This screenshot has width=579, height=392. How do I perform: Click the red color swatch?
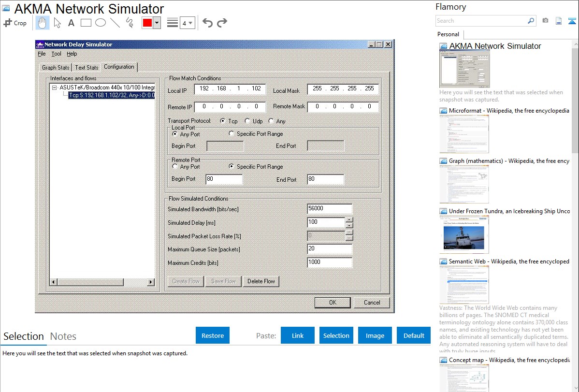pyautogui.click(x=147, y=23)
